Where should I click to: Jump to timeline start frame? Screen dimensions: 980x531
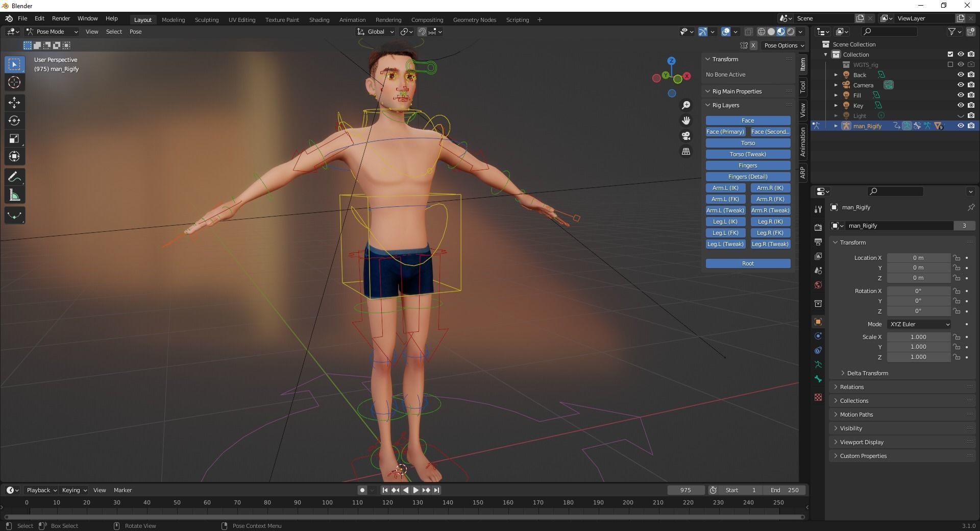click(385, 490)
